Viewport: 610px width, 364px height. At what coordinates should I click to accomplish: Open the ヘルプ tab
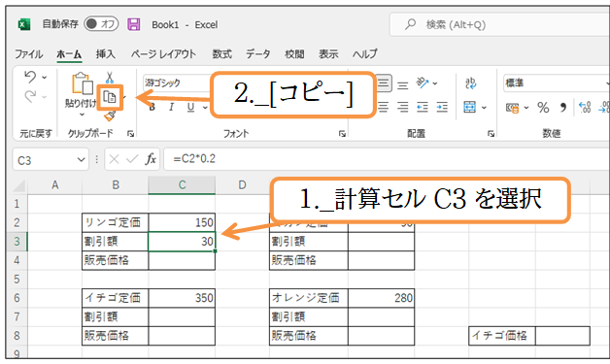coord(364,53)
